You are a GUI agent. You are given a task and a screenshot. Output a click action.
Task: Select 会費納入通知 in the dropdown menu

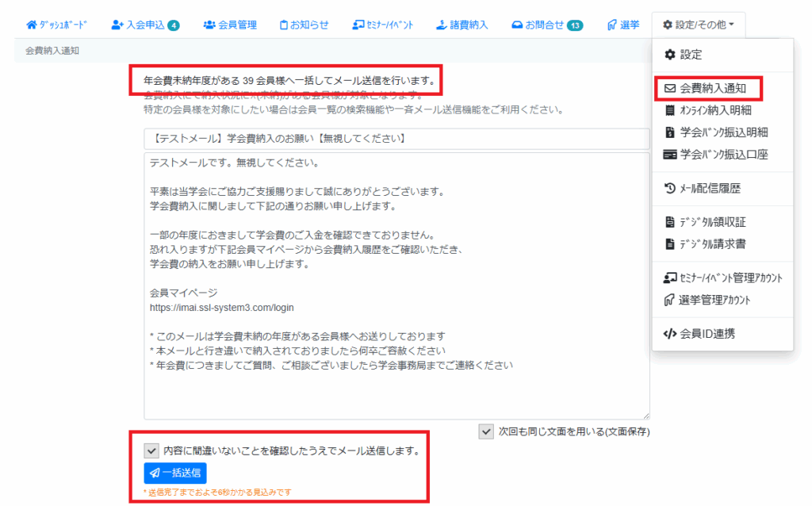(x=712, y=88)
